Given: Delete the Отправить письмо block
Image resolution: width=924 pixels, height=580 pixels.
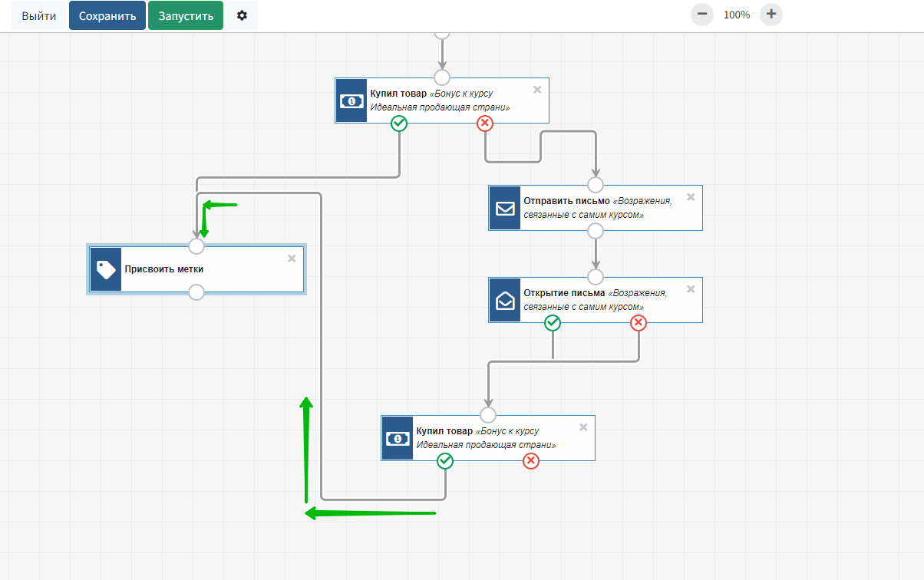Looking at the screenshot, I should pyautogui.click(x=691, y=197).
